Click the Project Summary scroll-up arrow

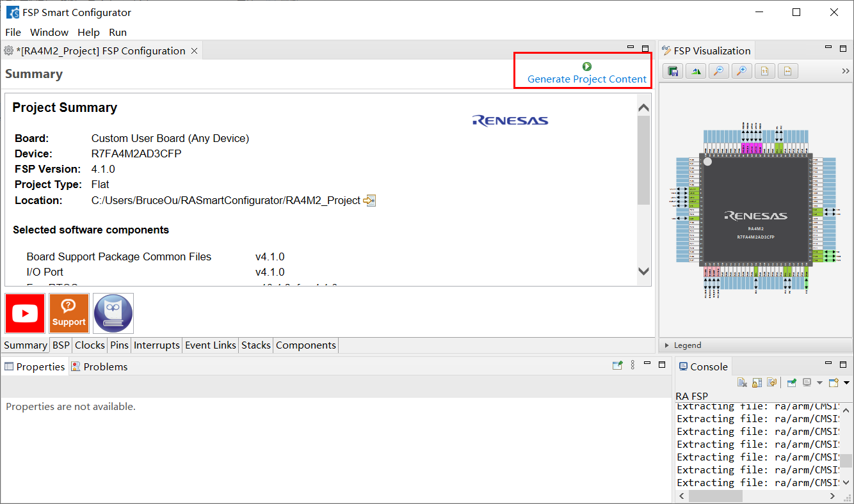click(644, 107)
